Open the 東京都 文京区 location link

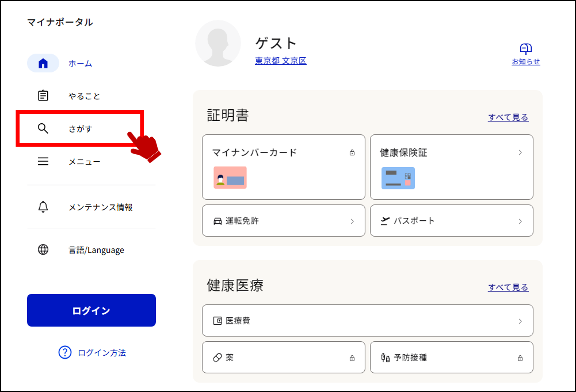(x=280, y=61)
